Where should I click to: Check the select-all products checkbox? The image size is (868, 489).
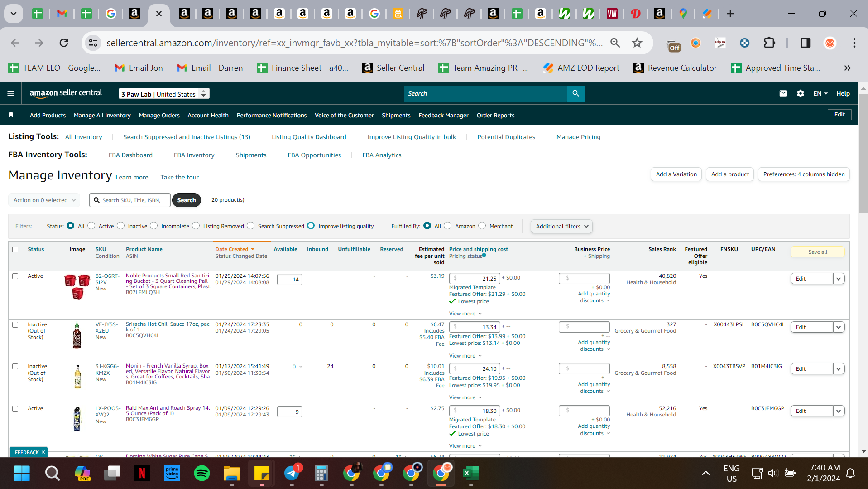(x=15, y=249)
